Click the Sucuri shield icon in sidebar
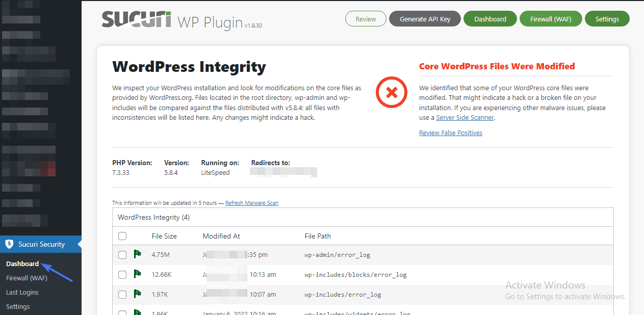644x315 pixels. pos(9,244)
